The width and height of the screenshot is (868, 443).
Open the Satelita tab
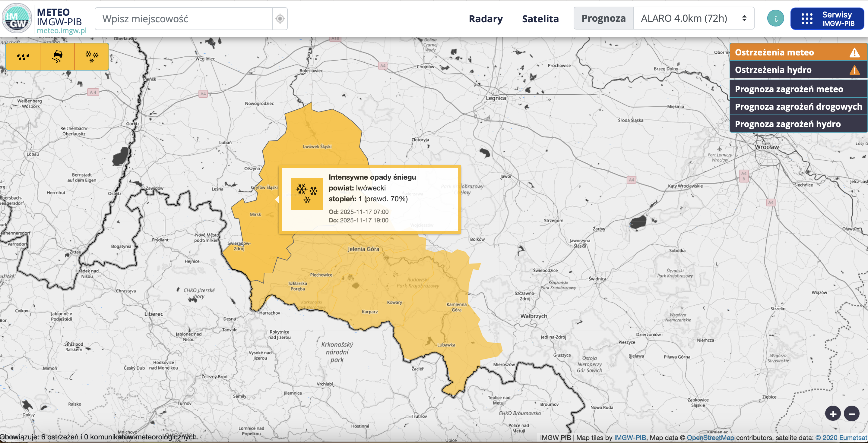pos(540,19)
